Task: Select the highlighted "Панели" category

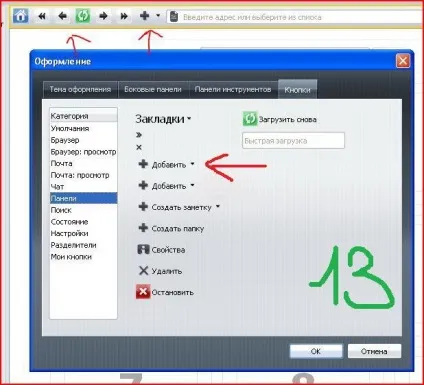Action: coord(83,198)
